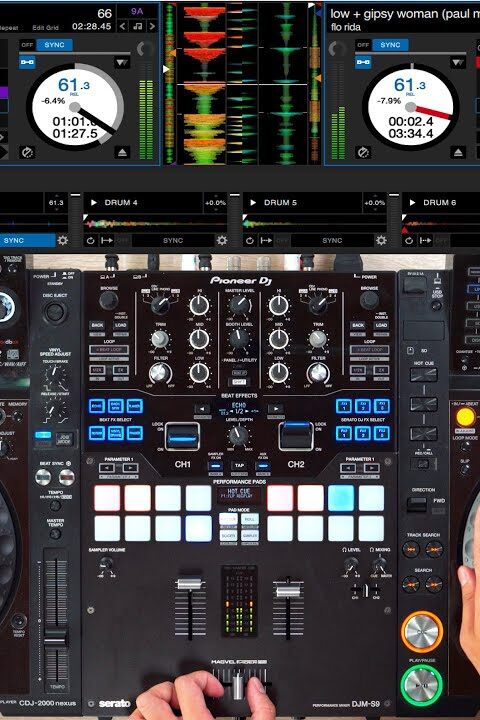Disable the blue SYNC on leftmost sampler slot
This screenshot has width=480, height=720.
point(27,240)
